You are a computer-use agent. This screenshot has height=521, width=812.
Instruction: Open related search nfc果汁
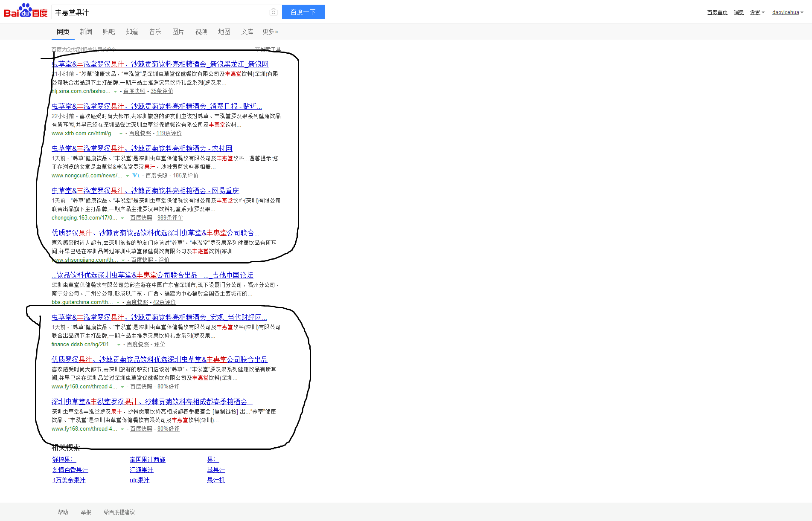point(140,480)
